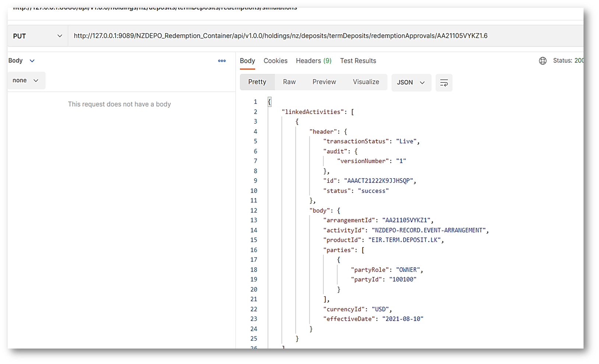Click the globe network information icon
The image size is (599, 364).
tap(542, 61)
